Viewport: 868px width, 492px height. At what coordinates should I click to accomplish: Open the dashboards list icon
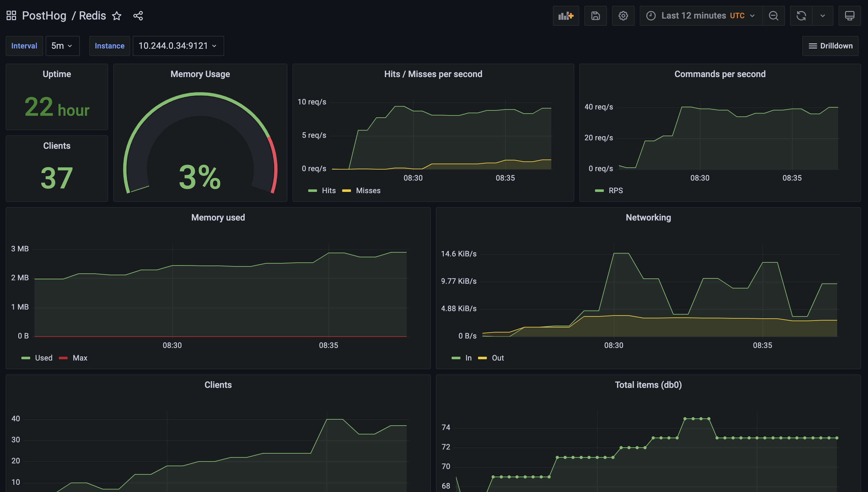[x=11, y=15]
